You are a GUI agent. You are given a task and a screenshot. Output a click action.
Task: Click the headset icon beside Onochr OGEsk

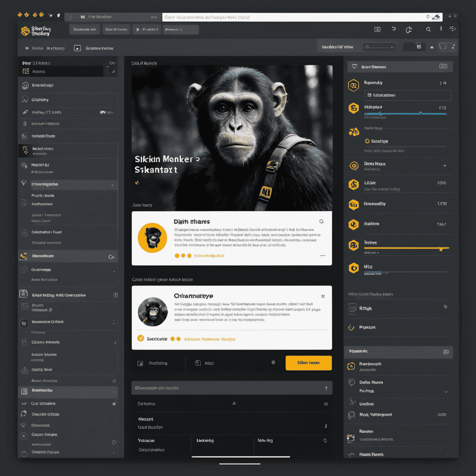click(24, 414)
